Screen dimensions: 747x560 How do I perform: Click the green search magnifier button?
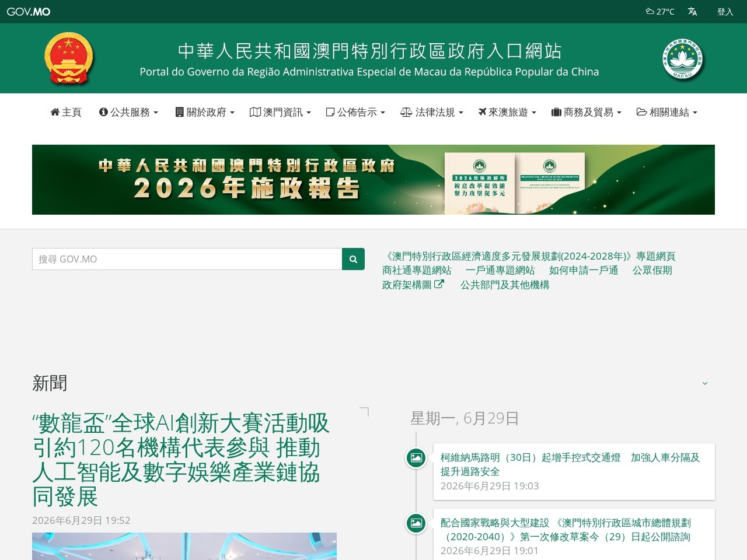[x=353, y=259]
